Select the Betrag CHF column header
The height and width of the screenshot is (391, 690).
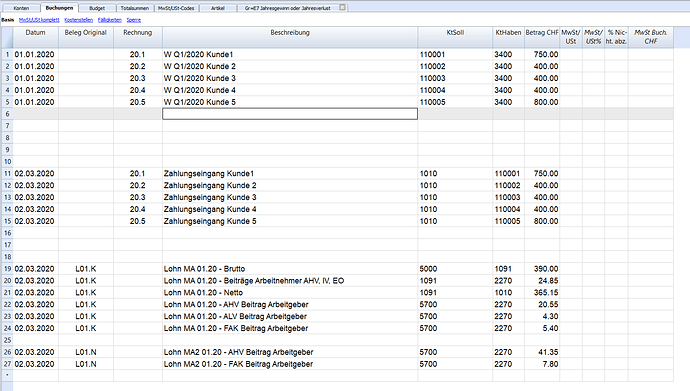[542, 37]
